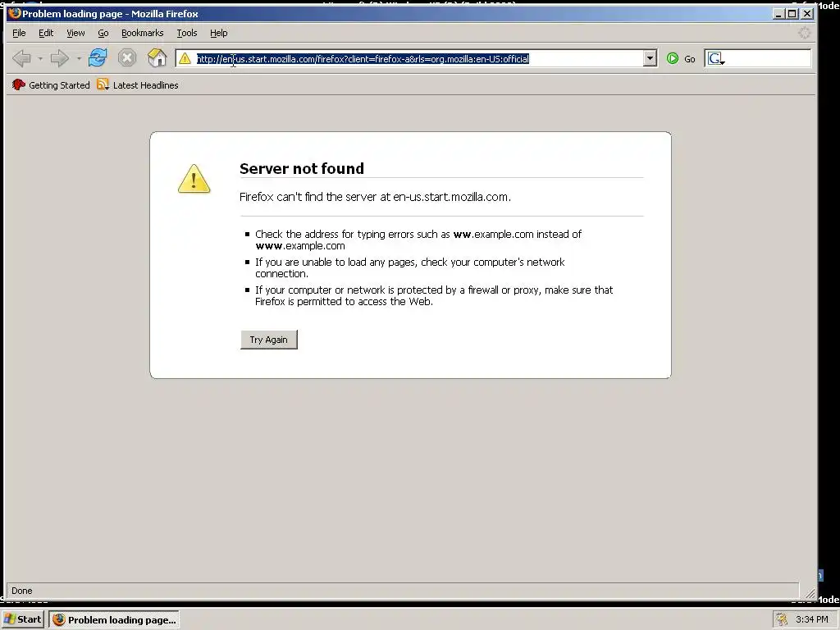Click the 'unable to load any pages' bullet

coord(410,268)
